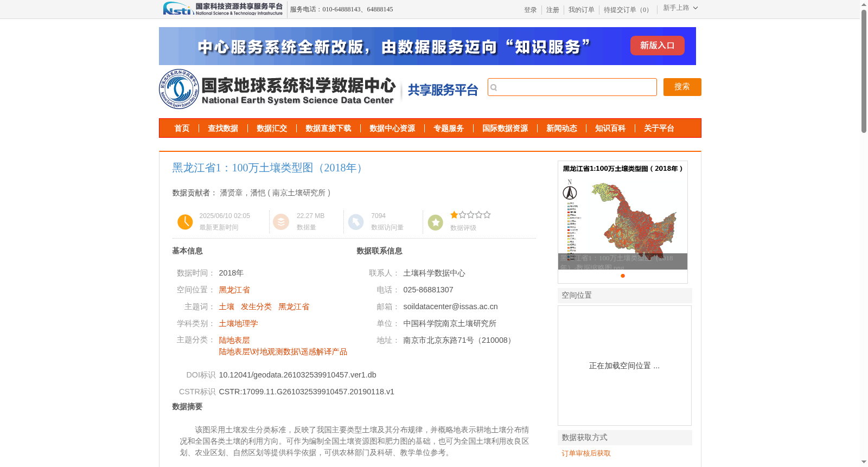This screenshot has height=467, width=868.
Task: Open 我的订单 link
Action: [582, 10]
